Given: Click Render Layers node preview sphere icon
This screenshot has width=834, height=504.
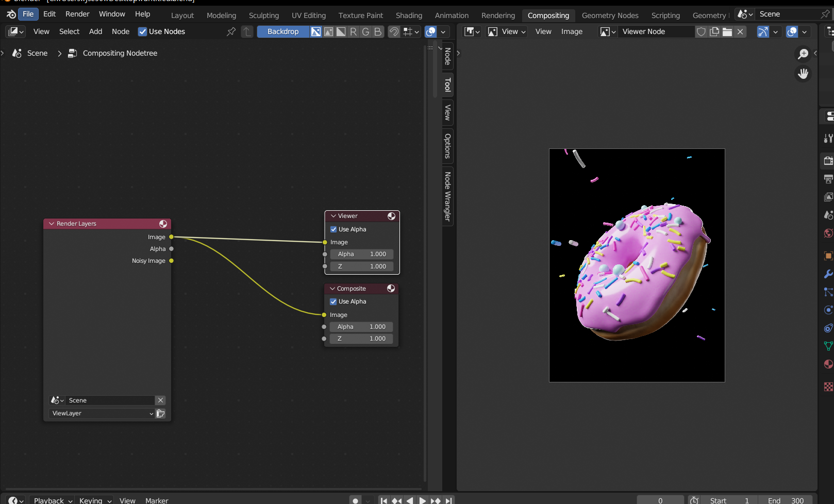Looking at the screenshot, I should [163, 224].
